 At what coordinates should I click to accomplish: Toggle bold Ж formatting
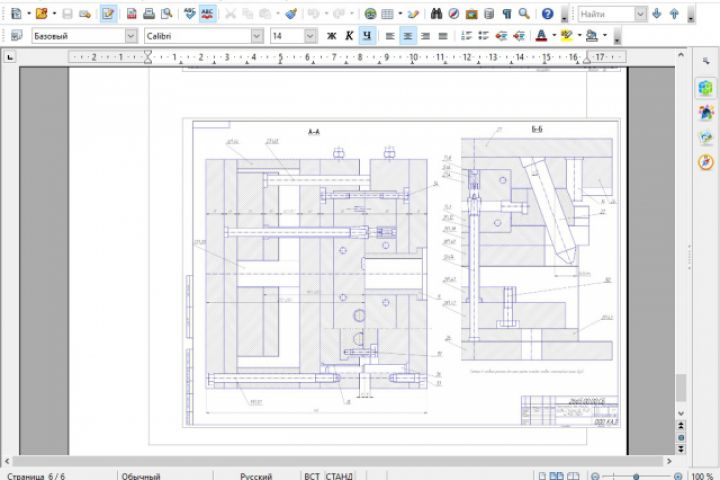click(x=332, y=36)
